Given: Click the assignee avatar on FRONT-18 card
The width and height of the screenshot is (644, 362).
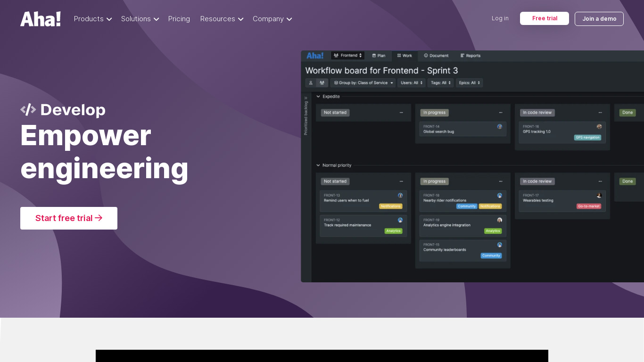Looking at the screenshot, I should (x=500, y=195).
